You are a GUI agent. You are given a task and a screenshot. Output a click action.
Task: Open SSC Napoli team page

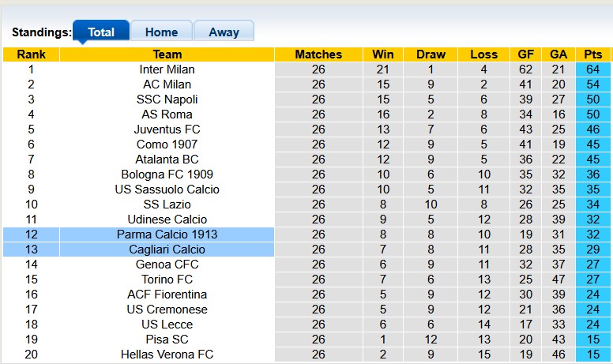167,99
